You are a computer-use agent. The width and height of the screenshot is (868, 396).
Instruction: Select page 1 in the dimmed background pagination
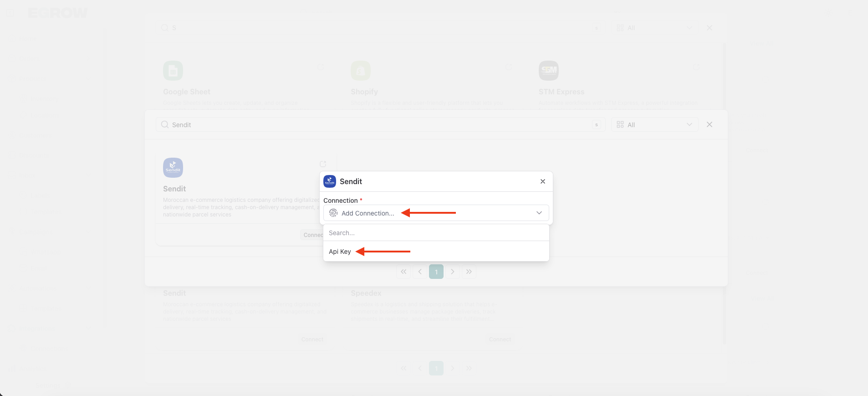(436, 368)
